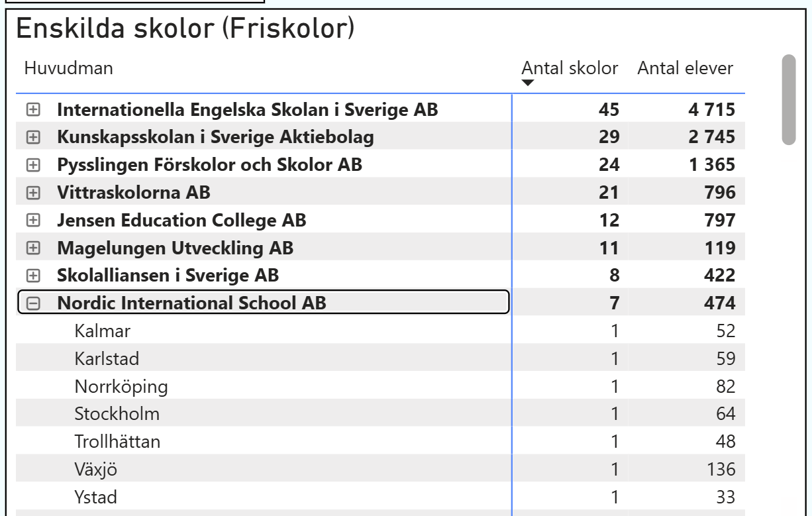Click the vertical scrollbar thumb

788,99
